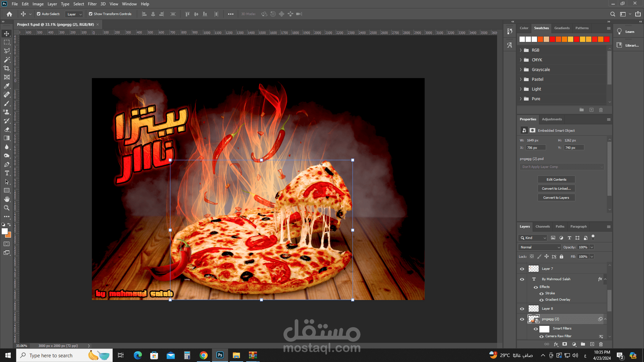
Task: Click Convert to Layers button
Action: [x=556, y=198]
